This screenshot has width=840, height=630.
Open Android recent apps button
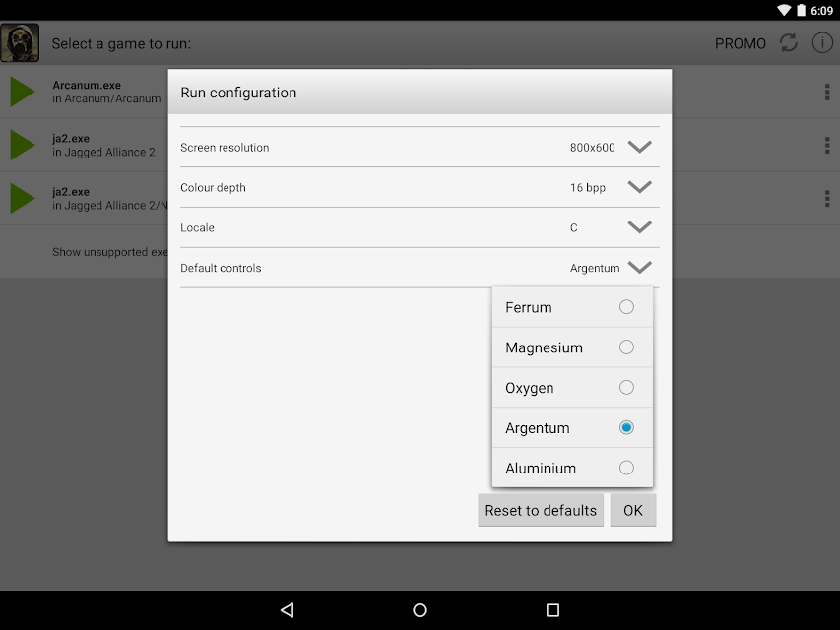point(552,610)
